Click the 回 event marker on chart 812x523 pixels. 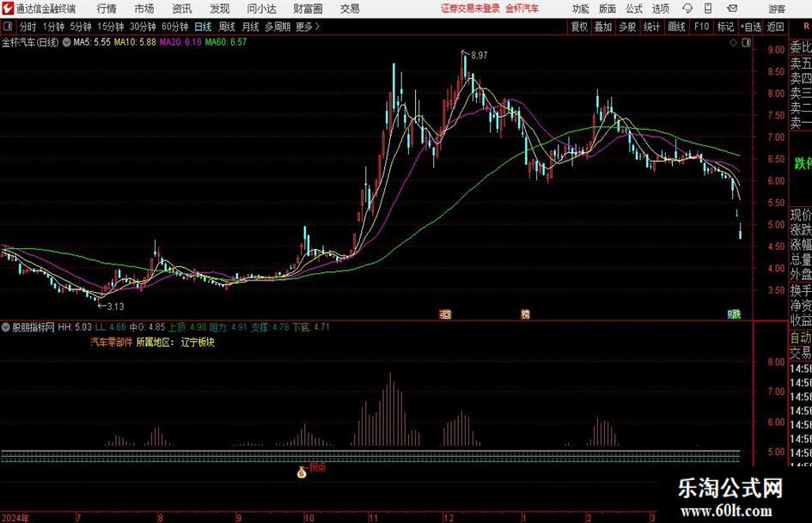pyautogui.click(x=445, y=313)
